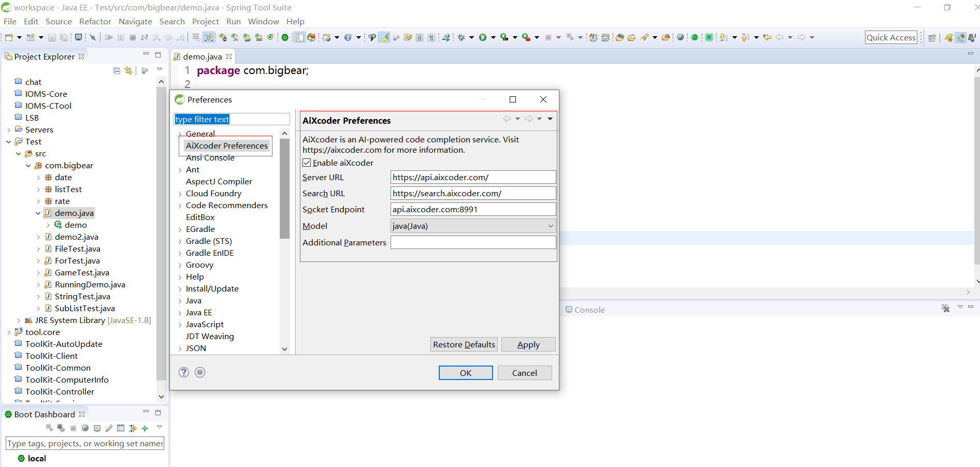Switch to the Spring perspective icon top right
This screenshot has width=980, height=467.
tap(949, 38)
